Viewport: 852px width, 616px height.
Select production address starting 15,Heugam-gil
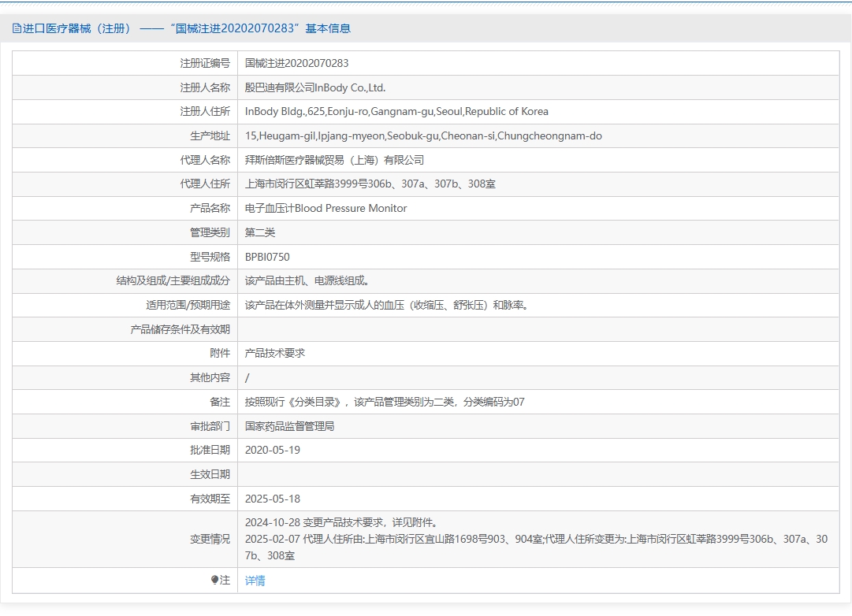point(423,135)
